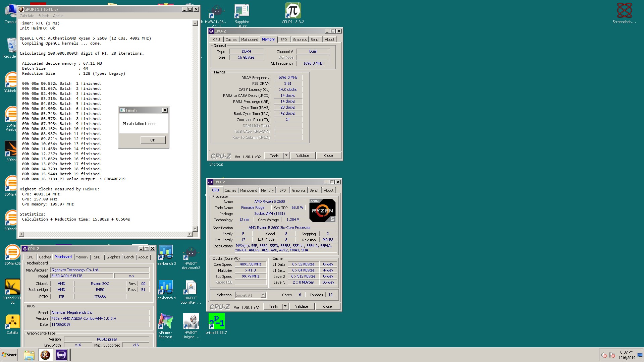This screenshot has width=644, height=362.
Task: Switch to GPUPI taskbar button
Action: (x=45, y=355)
